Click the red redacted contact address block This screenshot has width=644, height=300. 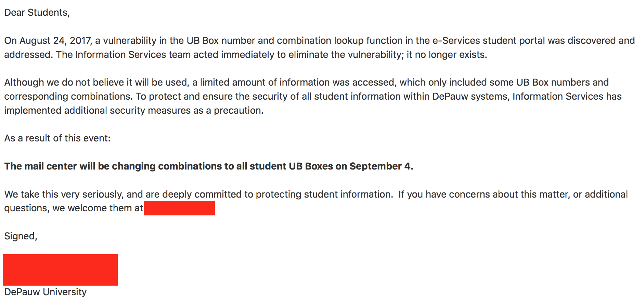179,208
